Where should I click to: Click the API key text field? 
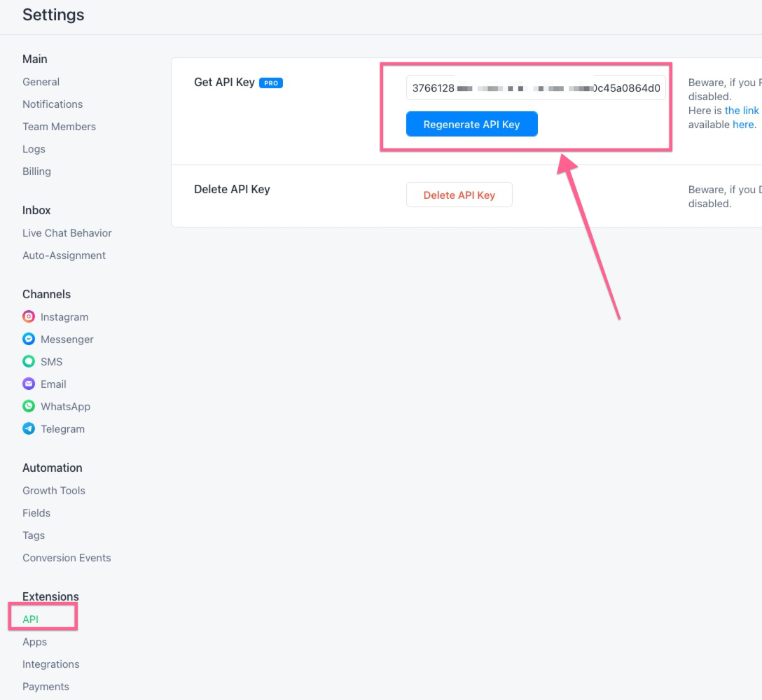click(x=536, y=88)
